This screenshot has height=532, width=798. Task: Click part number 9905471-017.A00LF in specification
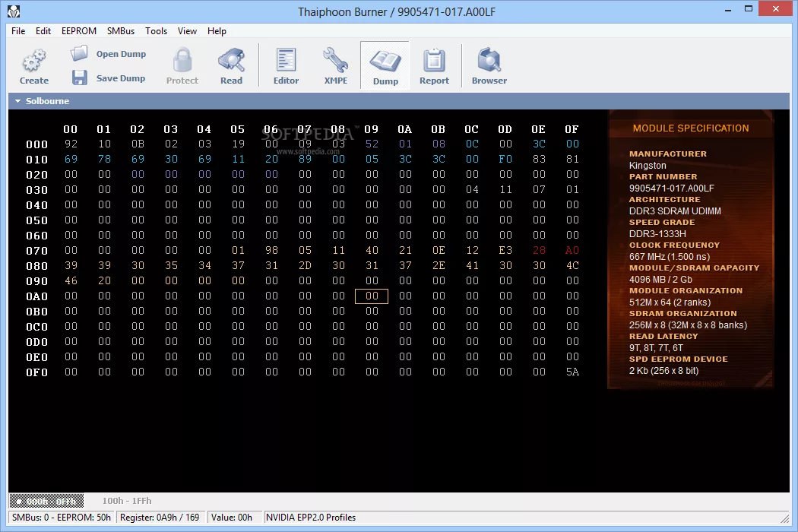[x=671, y=188]
